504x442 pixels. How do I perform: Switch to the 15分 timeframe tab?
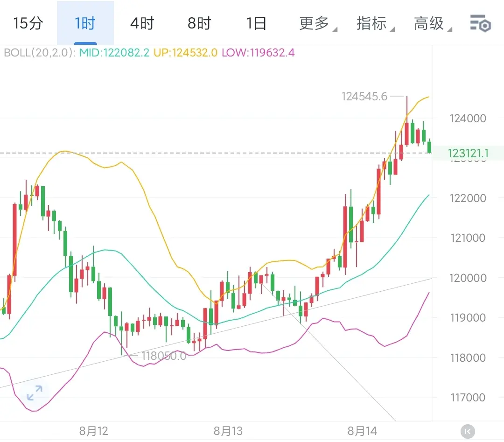click(28, 23)
